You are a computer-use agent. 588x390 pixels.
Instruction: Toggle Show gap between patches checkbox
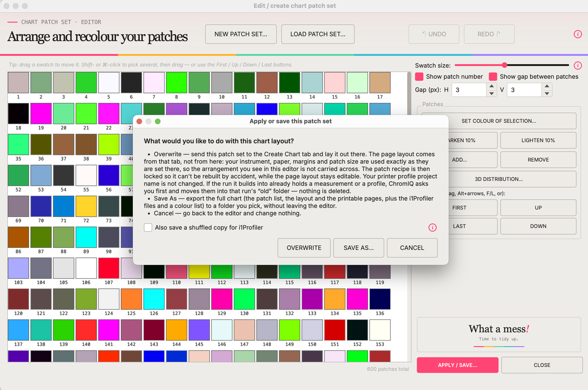[493, 76]
